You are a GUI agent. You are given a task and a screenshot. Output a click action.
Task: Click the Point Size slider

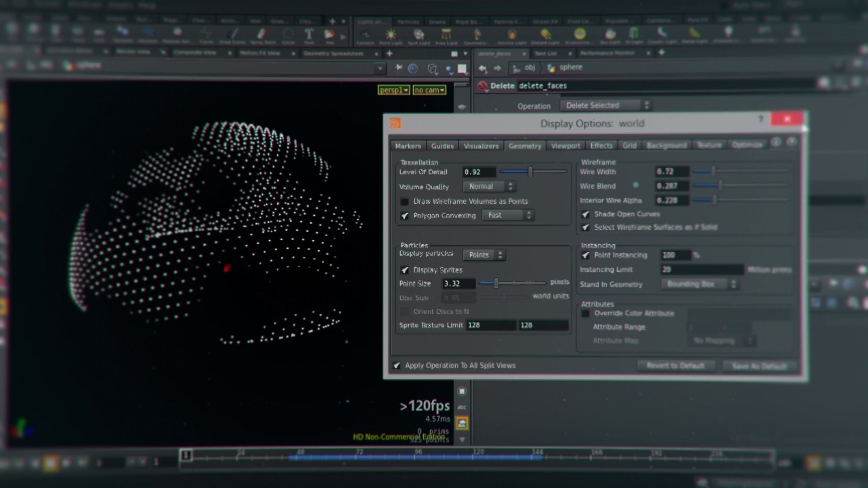pos(512,283)
